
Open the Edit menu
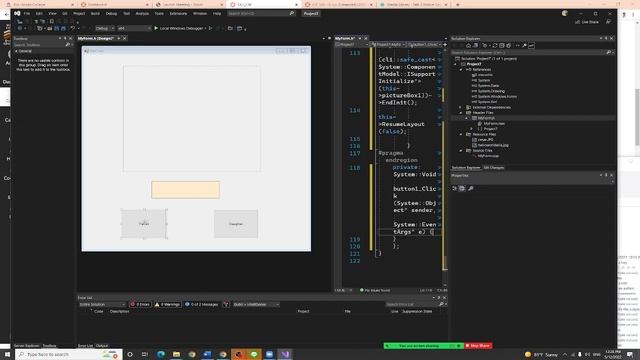coord(39,13)
